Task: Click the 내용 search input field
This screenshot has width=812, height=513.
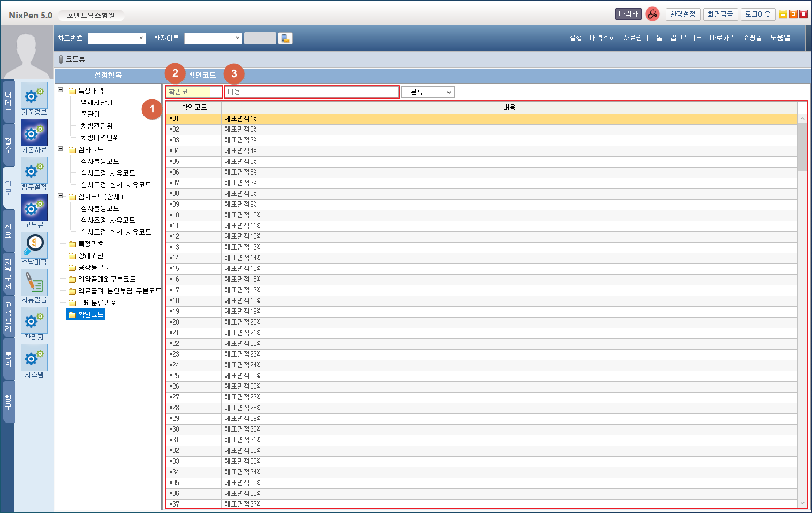Action: click(x=312, y=92)
